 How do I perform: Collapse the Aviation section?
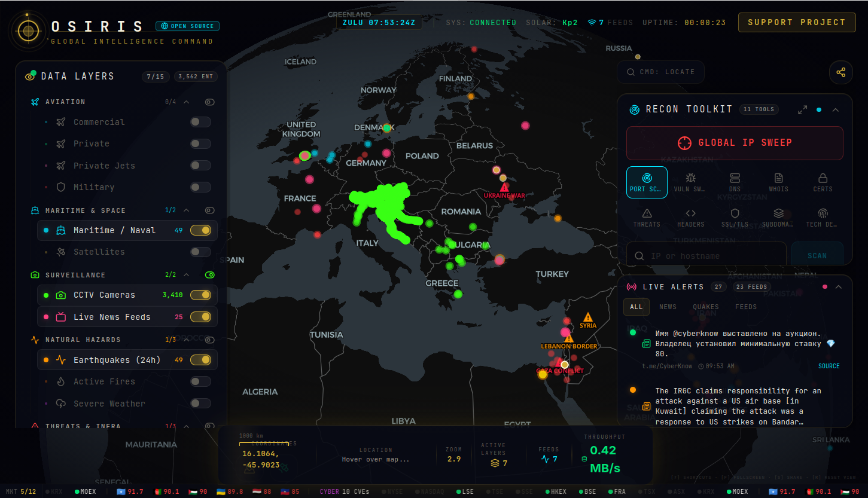click(186, 102)
